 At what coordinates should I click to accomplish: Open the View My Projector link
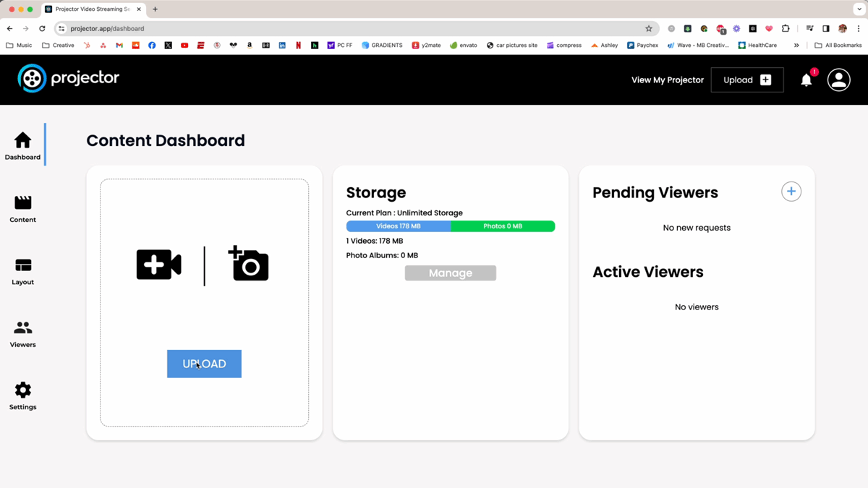pos(667,80)
